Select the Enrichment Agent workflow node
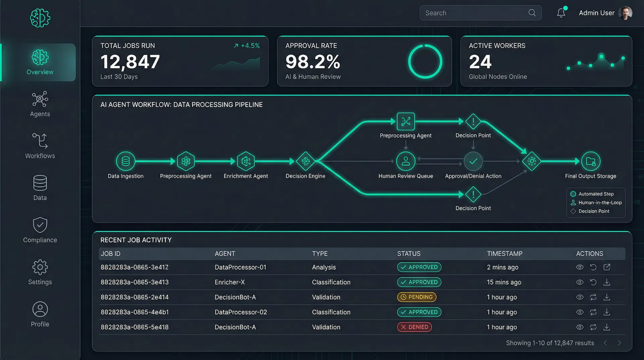 coord(246,161)
